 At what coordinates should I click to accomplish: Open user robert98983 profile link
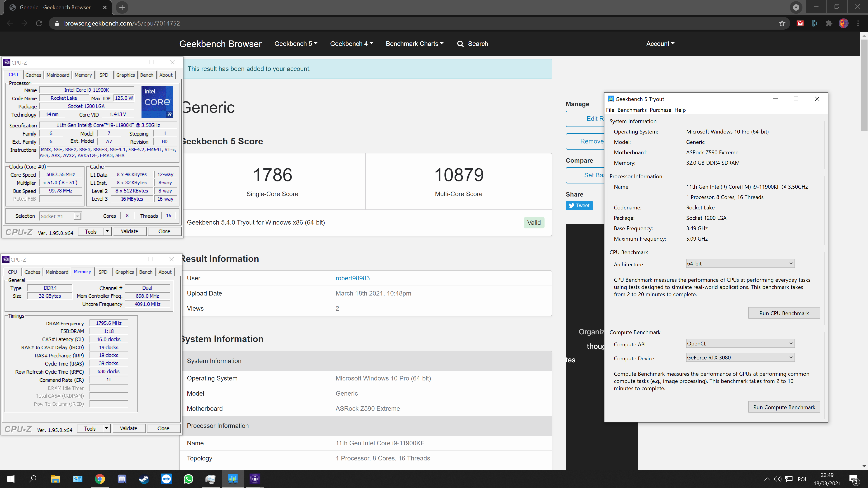[x=352, y=278]
